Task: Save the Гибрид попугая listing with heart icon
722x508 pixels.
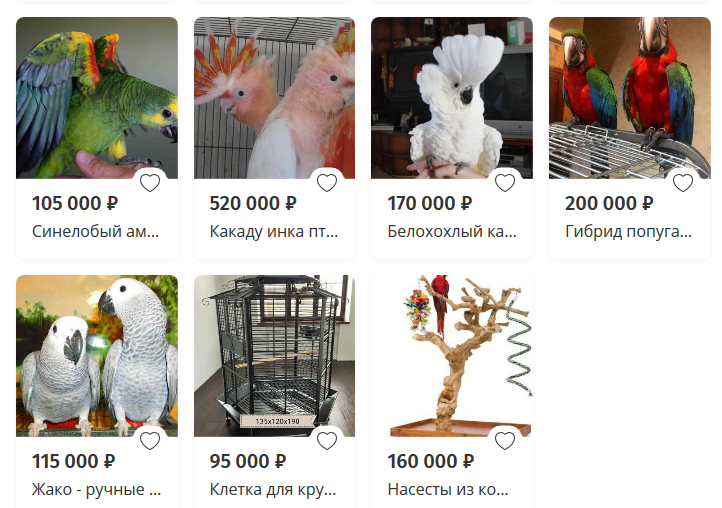Action: pos(683,183)
